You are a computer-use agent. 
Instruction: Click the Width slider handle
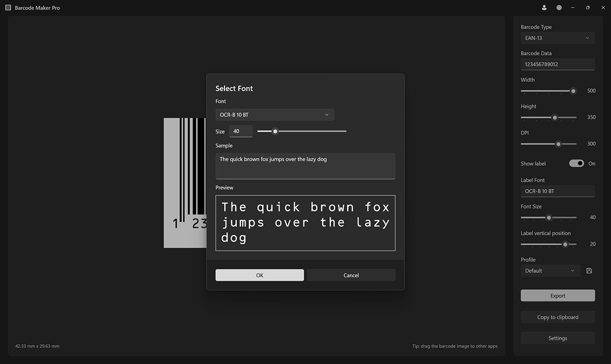pos(573,91)
